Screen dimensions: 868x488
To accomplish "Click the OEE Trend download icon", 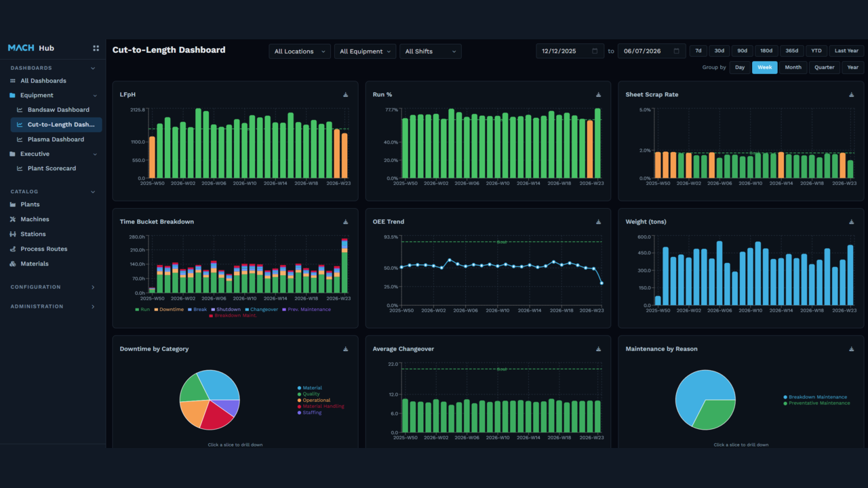I will coord(598,222).
